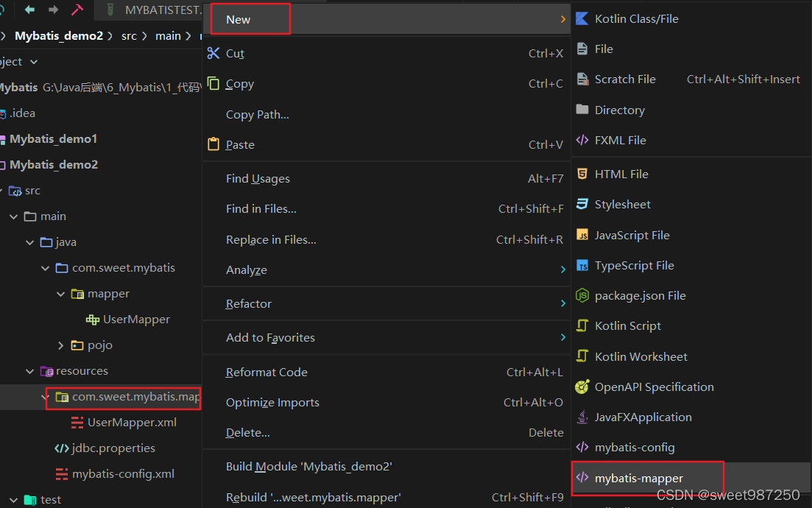
Task: Choose Rebuild '...weet.mybatis.mapper' entry
Action: pos(386,497)
